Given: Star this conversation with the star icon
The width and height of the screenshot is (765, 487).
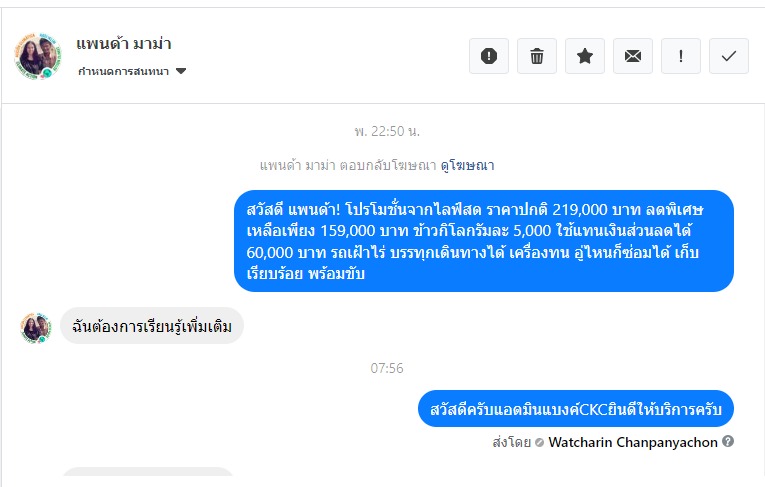Looking at the screenshot, I should pyautogui.click(x=584, y=56).
